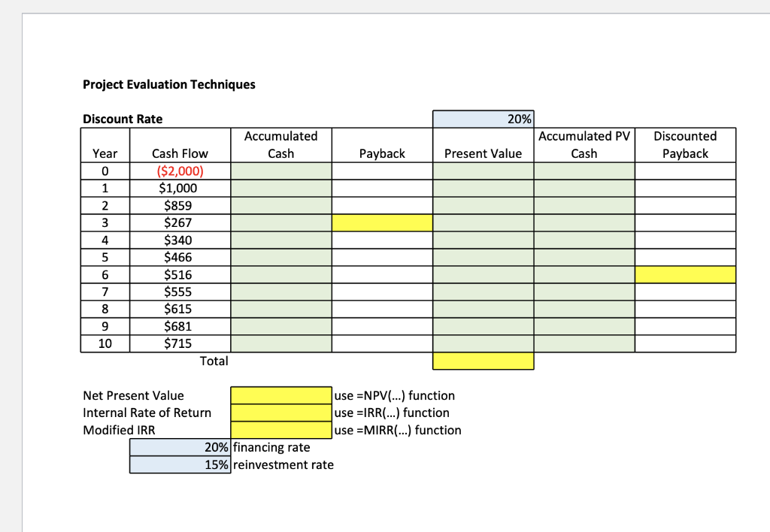Click the "Project Evaluation Techniques" title
This screenshot has height=532, width=770.
tap(169, 84)
